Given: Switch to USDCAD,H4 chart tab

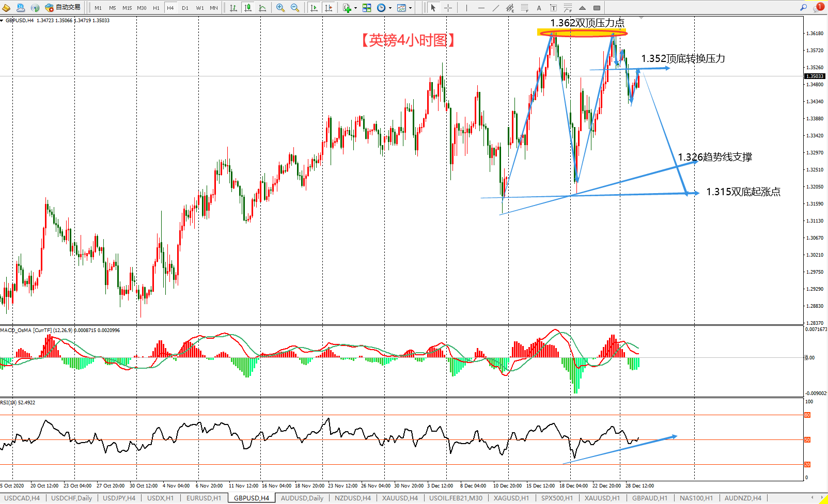Looking at the screenshot, I should 22,498.
